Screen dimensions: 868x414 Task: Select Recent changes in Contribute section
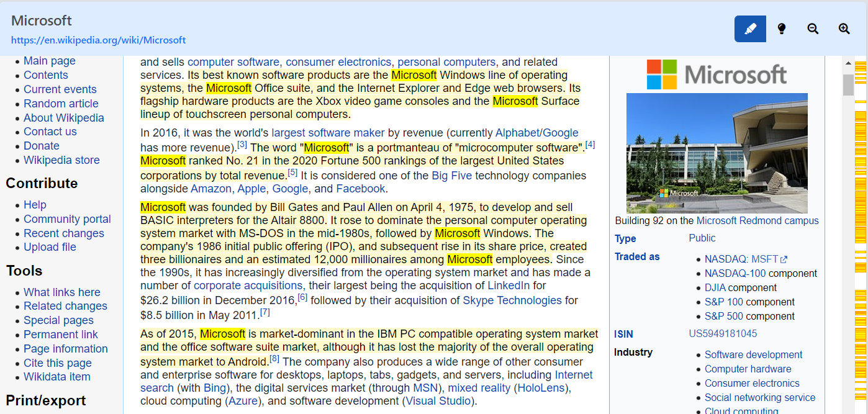coord(63,233)
